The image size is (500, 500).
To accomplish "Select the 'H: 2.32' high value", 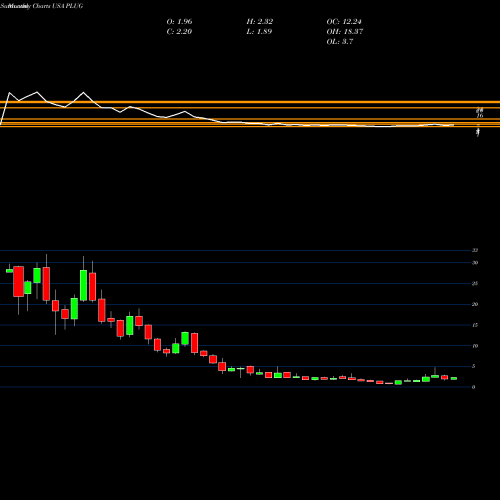I will 260,22.
